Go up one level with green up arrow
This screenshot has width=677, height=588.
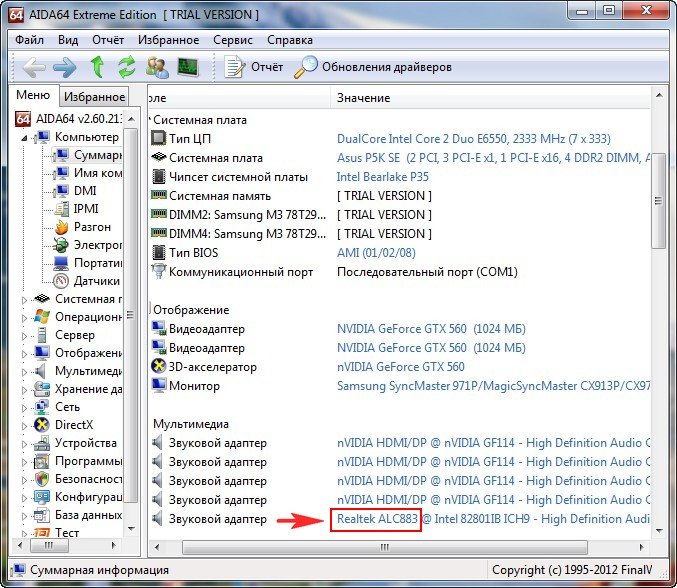tap(97, 67)
